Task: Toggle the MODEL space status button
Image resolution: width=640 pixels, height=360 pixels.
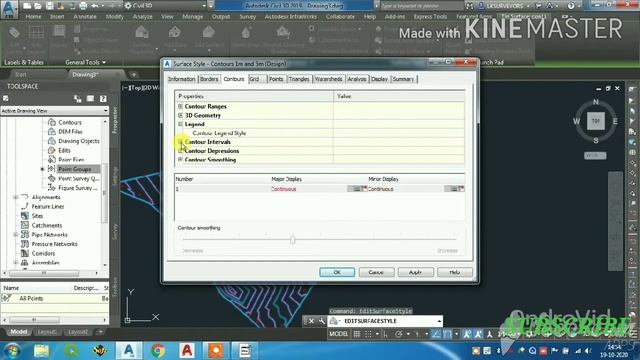Action: tap(339, 334)
